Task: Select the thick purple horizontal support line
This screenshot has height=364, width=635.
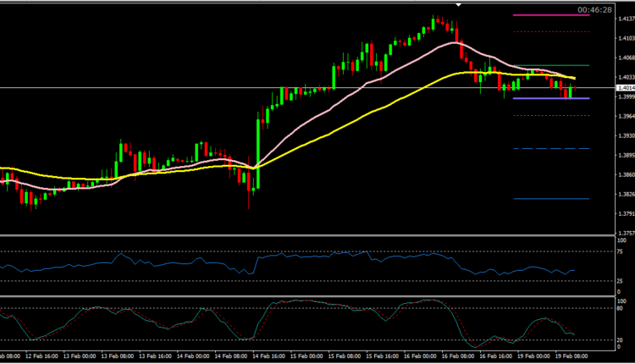Action: [552, 98]
